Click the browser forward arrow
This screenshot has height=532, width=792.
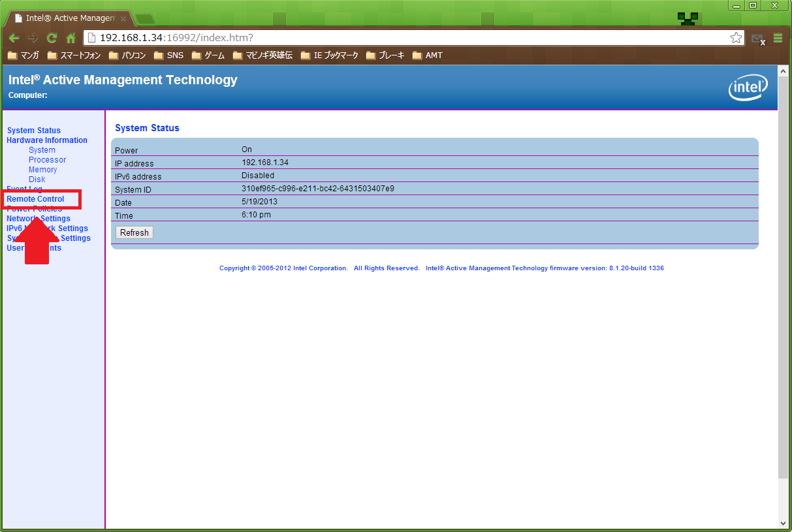click(x=33, y=38)
